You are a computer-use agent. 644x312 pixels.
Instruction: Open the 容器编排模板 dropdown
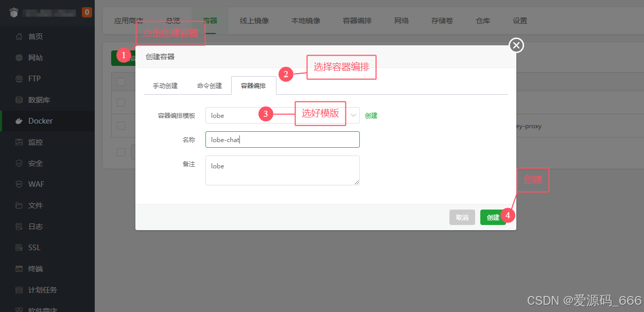click(x=283, y=115)
